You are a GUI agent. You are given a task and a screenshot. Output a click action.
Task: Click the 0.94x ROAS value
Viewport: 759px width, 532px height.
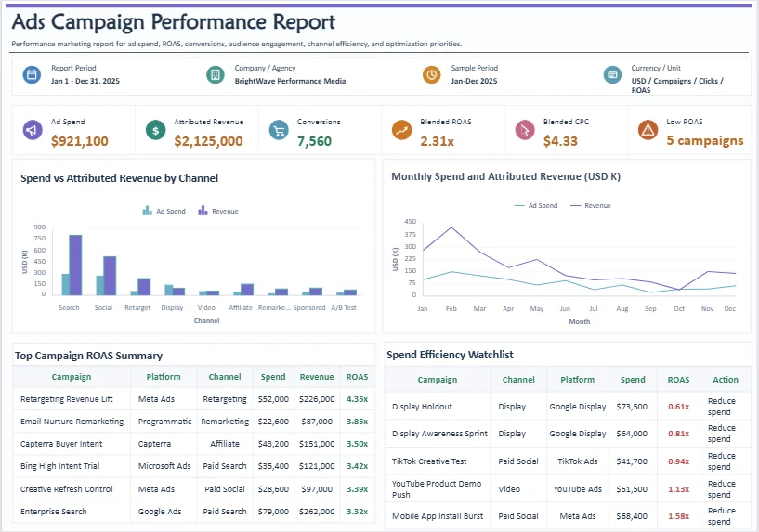click(679, 461)
